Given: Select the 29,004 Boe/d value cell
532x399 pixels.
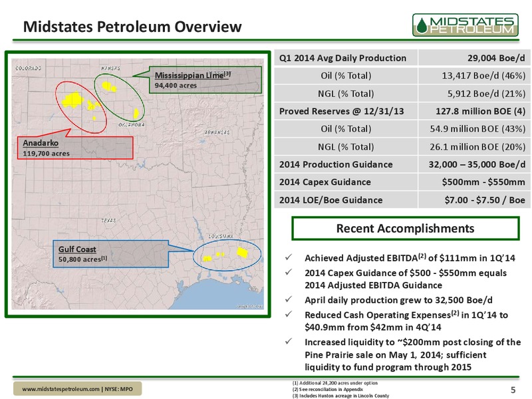Looking at the screenshot, I should point(474,58).
